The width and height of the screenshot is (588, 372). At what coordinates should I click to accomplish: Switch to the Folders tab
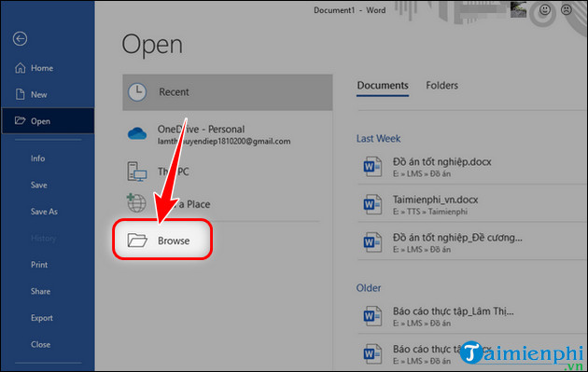441,86
